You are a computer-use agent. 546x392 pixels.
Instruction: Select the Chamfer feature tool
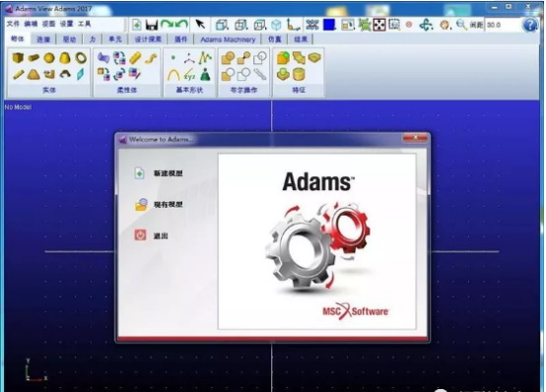[299, 58]
